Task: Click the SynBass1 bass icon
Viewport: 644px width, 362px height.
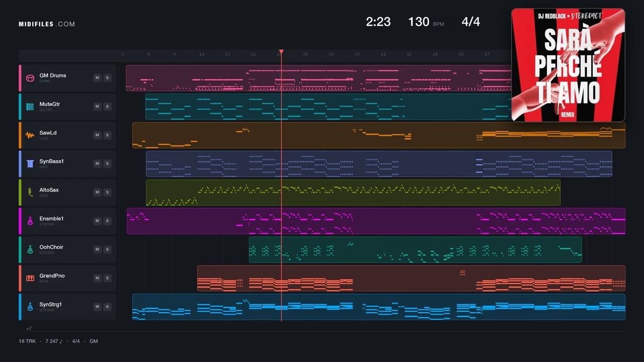Action: [x=30, y=164]
